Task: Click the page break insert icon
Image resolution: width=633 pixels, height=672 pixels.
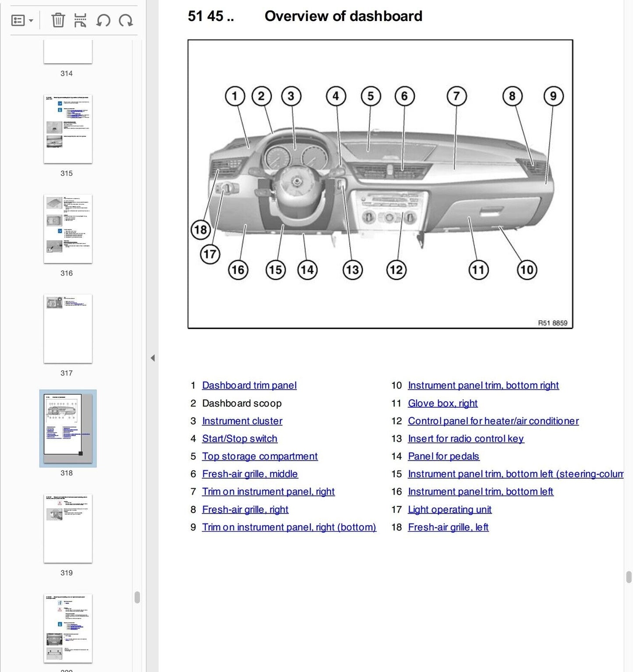Action: (80, 21)
